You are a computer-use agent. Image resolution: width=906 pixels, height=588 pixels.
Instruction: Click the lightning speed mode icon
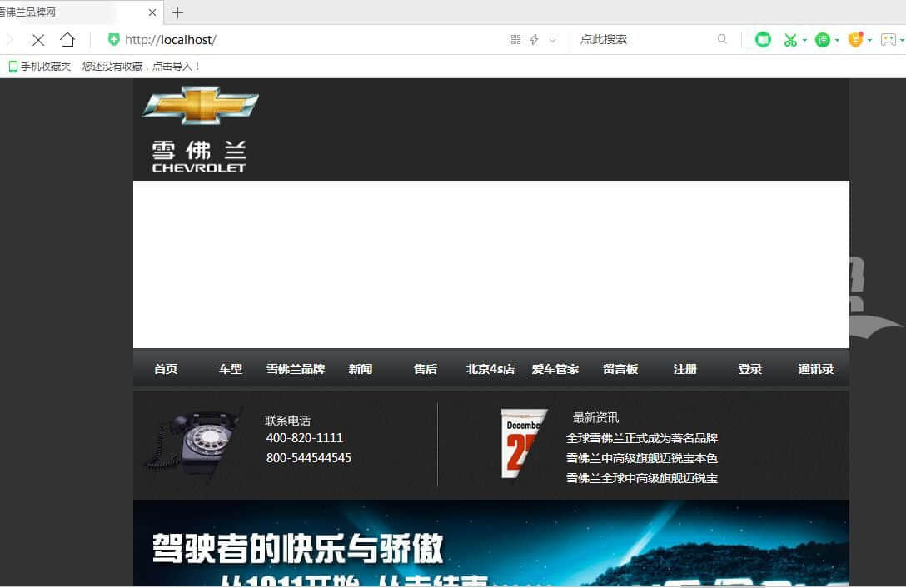[x=534, y=40]
